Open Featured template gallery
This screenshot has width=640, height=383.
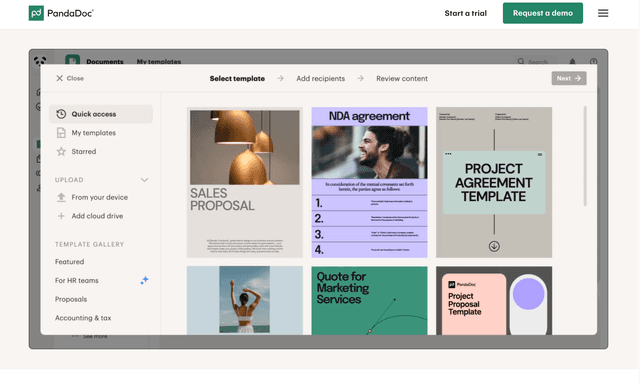click(69, 262)
